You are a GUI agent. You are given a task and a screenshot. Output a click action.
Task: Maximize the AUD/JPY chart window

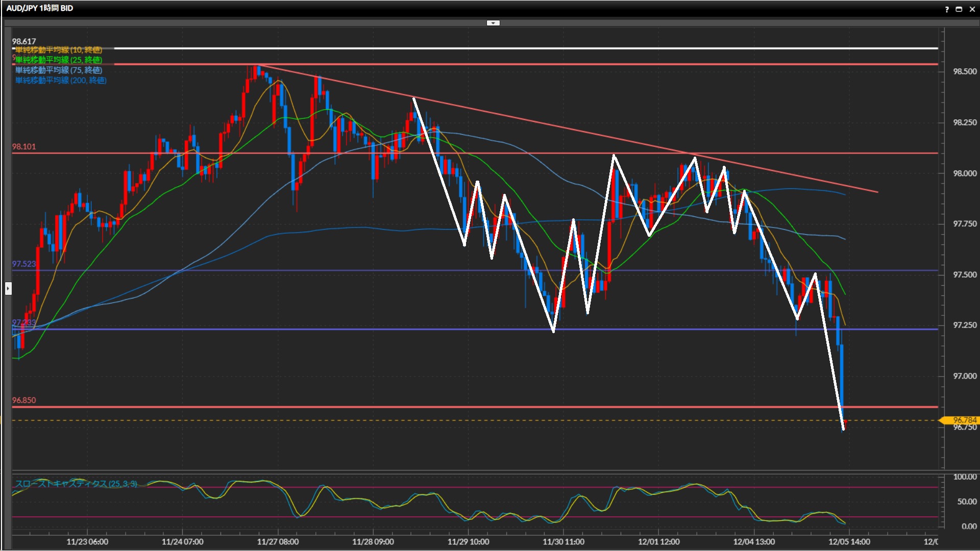coord(959,9)
